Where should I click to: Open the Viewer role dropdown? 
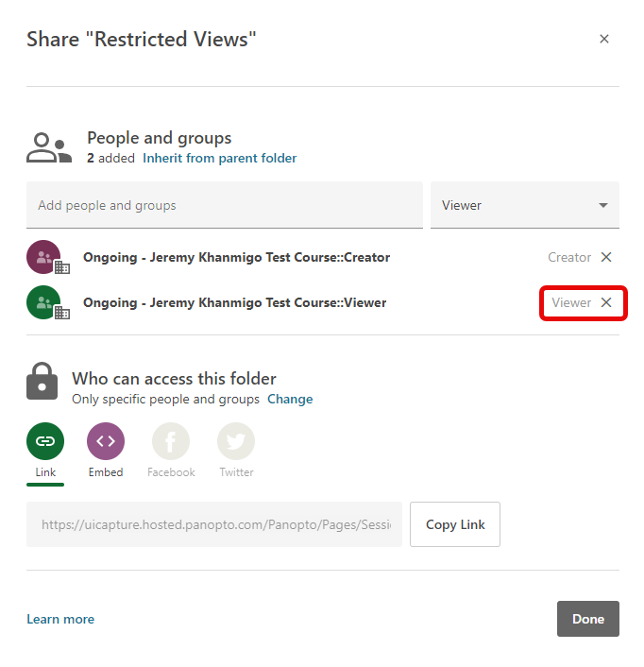click(x=524, y=205)
